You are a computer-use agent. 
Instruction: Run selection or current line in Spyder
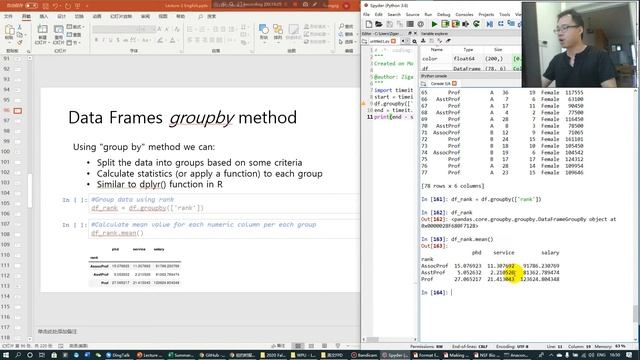466,24
